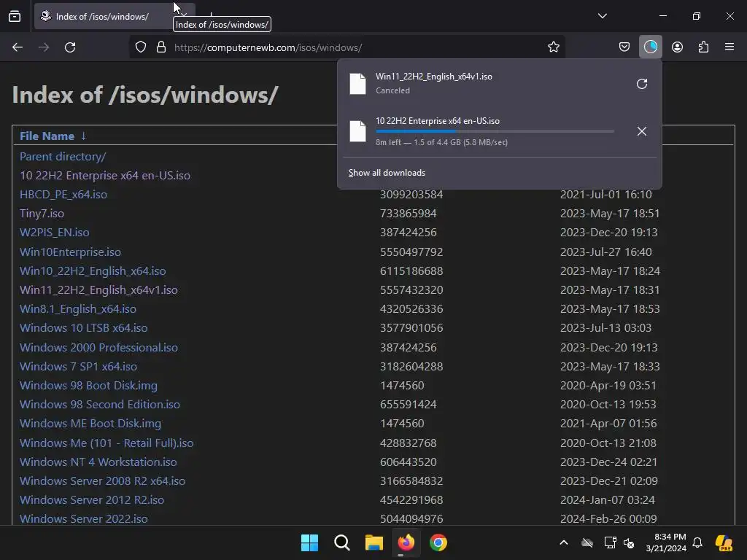
Task: Click file size 733865984 of Tiny7.iso
Action: pos(409,214)
